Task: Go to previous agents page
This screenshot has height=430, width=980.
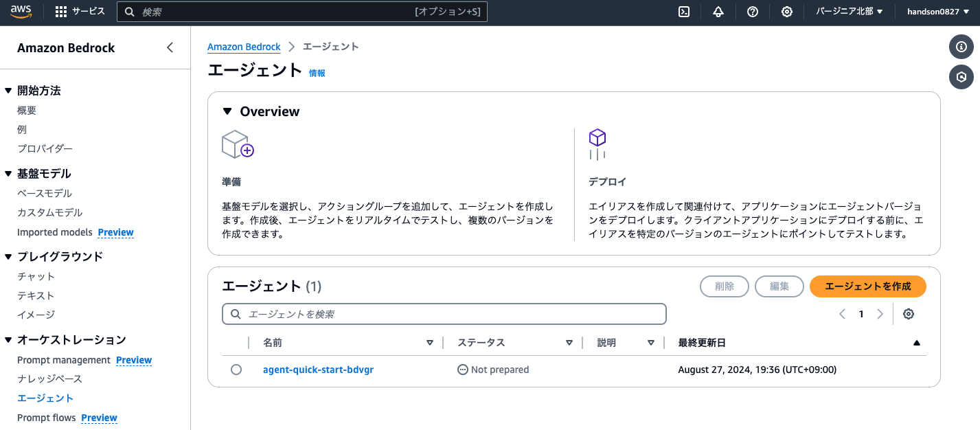Action: (x=842, y=314)
